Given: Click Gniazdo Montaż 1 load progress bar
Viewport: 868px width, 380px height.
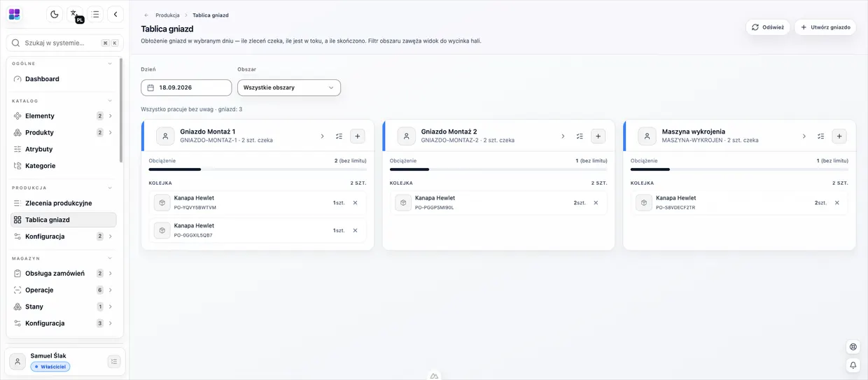Looking at the screenshot, I should 258,169.
